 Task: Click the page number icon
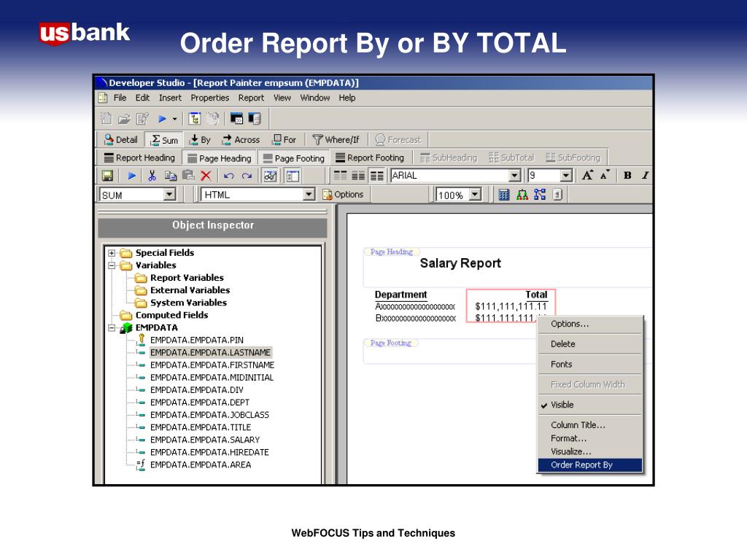coord(557,194)
